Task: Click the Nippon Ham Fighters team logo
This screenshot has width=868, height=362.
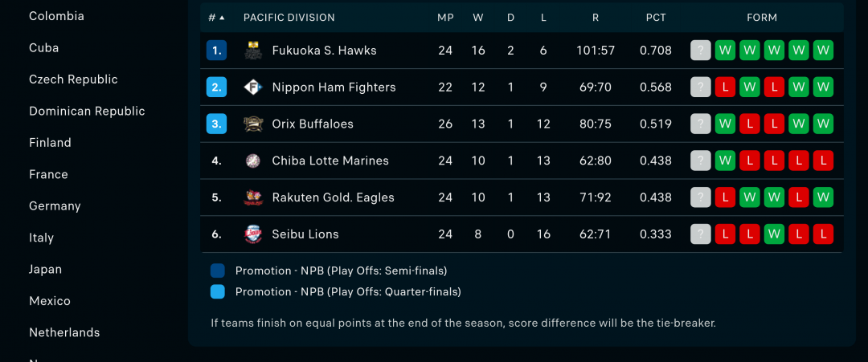Action: pyautogui.click(x=253, y=87)
